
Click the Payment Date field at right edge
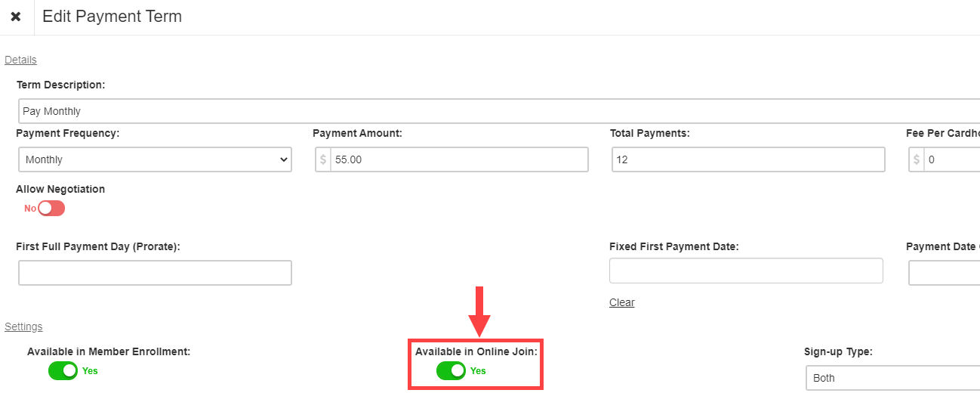944,273
